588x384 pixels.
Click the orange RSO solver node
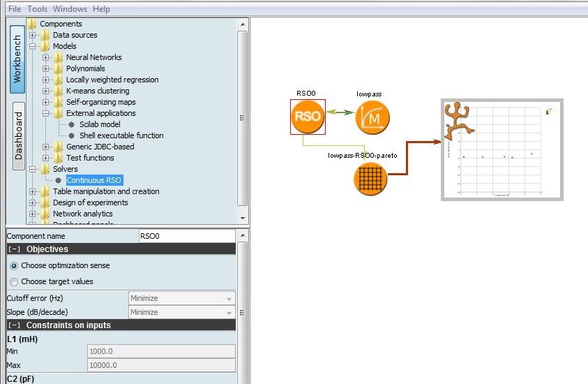coord(308,117)
